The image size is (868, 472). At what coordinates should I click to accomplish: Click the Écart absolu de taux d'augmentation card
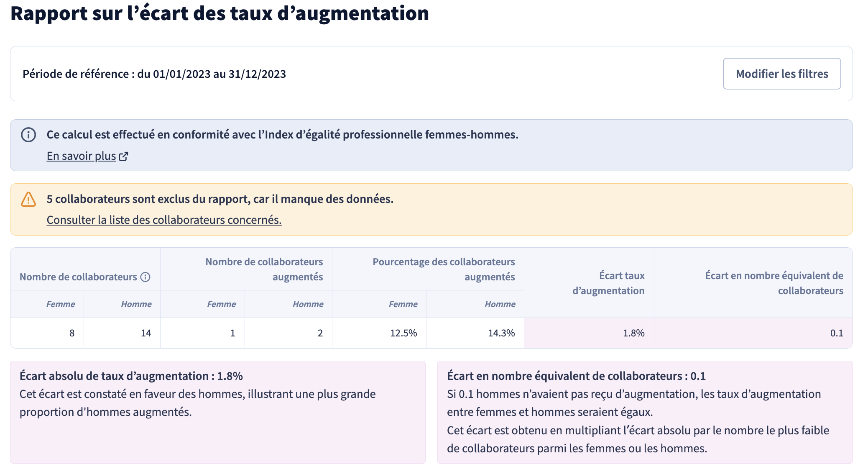click(x=218, y=412)
